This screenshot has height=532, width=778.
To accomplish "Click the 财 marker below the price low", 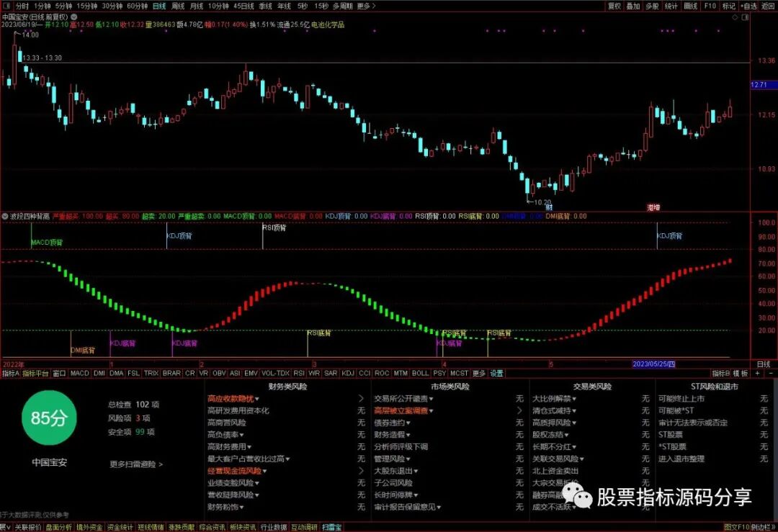I will tap(549, 207).
